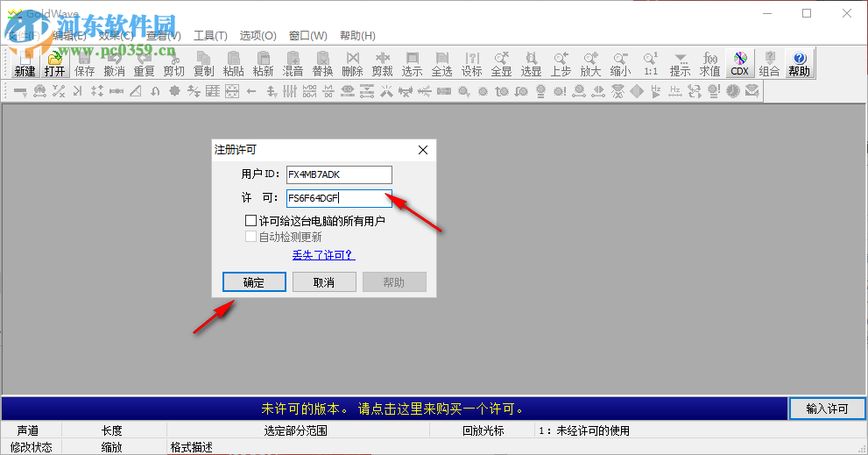Click the 修改状态 status bar text
Screen dimensions: 868x455
point(31,447)
